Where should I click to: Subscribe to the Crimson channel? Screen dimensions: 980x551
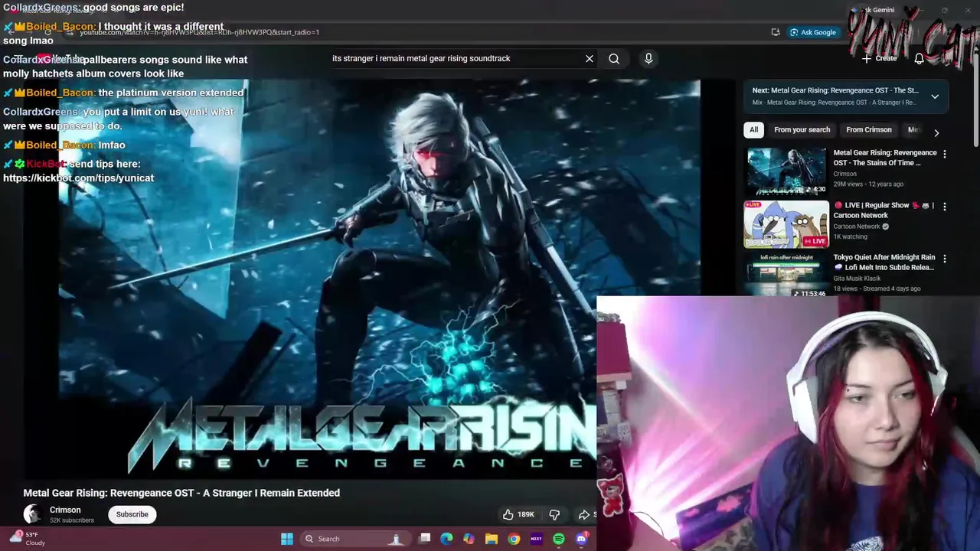(132, 514)
